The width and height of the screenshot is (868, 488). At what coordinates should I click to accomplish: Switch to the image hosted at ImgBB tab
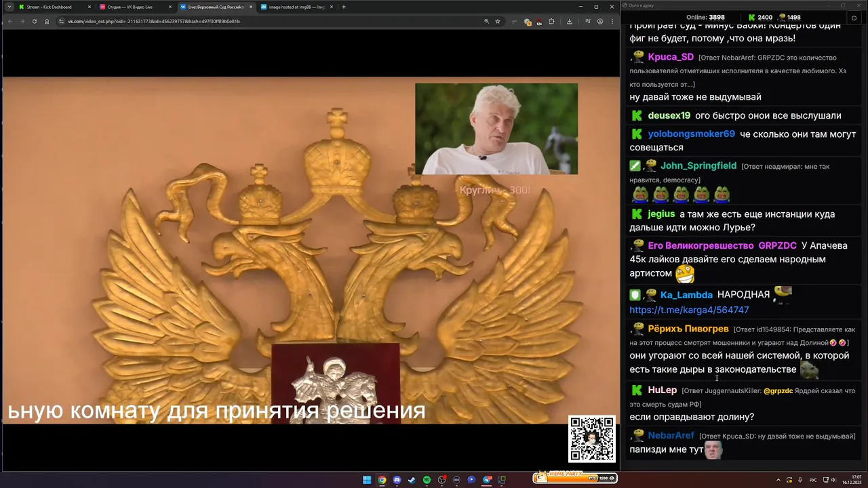(x=296, y=7)
